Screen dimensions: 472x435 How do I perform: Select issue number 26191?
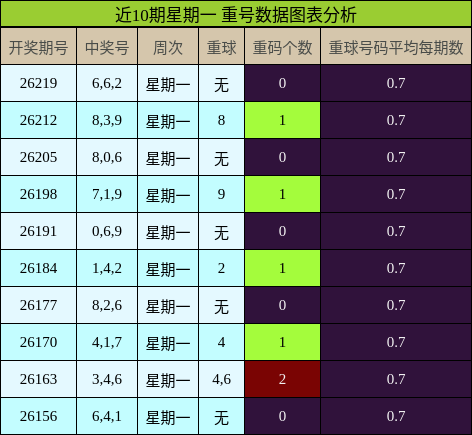[x=39, y=231]
